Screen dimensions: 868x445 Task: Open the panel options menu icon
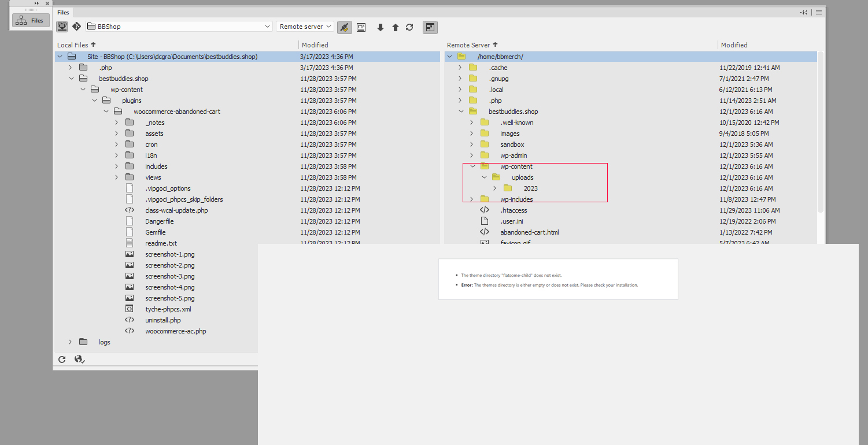click(x=819, y=12)
